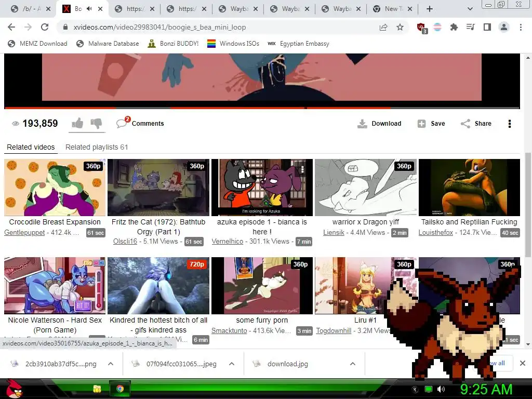Open the download.jpg file in downloads bar

tap(288, 364)
